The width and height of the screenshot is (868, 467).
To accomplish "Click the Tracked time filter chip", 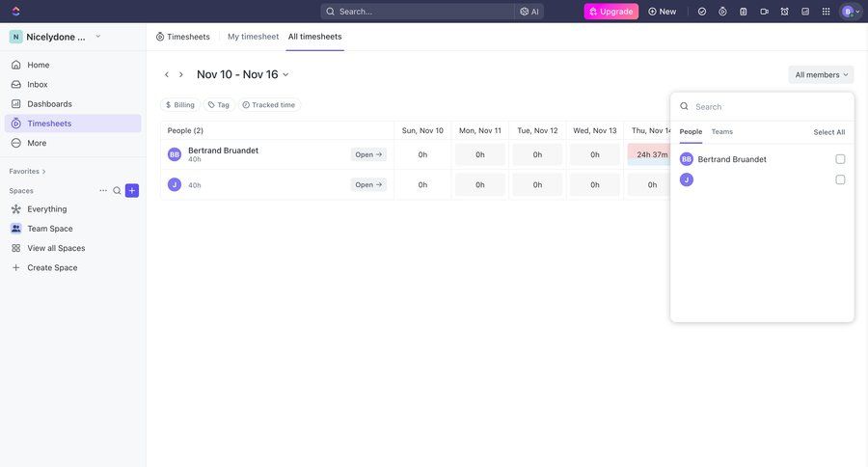I will pos(269,105).
